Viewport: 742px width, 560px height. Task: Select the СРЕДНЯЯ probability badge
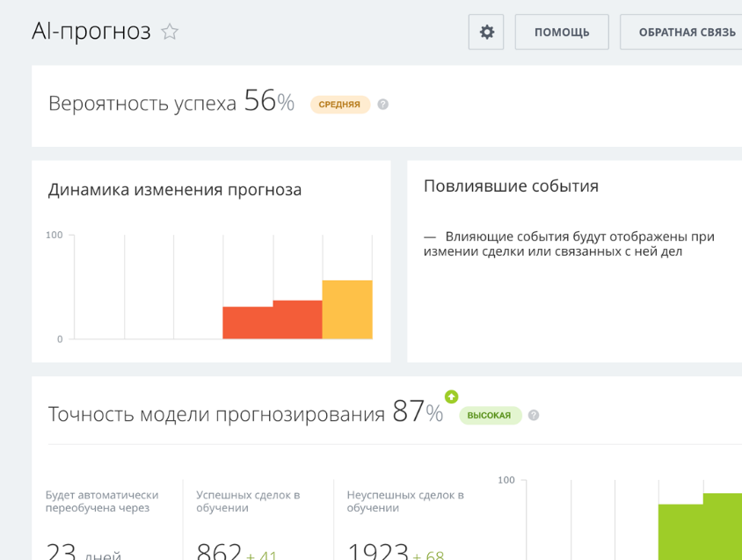click(x=340, y=104)
